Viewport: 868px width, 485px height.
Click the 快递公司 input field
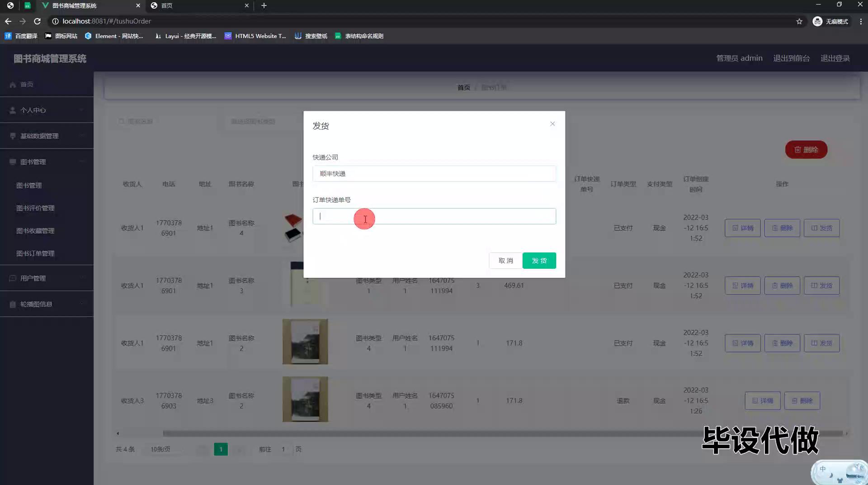pos(434,174)
